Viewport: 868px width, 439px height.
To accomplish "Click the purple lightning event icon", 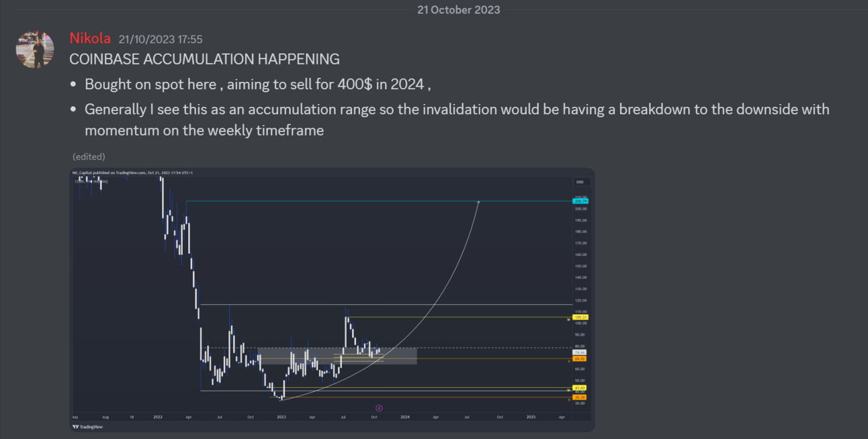I will [x=379, y=407].
